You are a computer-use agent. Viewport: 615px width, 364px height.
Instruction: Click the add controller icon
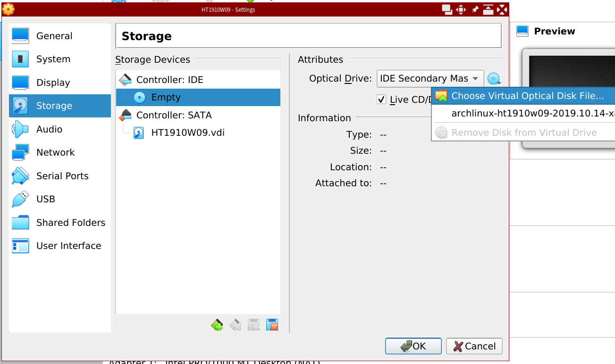coord(217,325)
